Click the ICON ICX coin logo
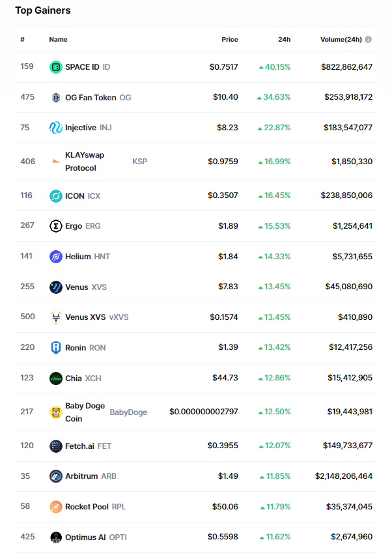This screenshot has width=392, height=557. coord(56,196)
